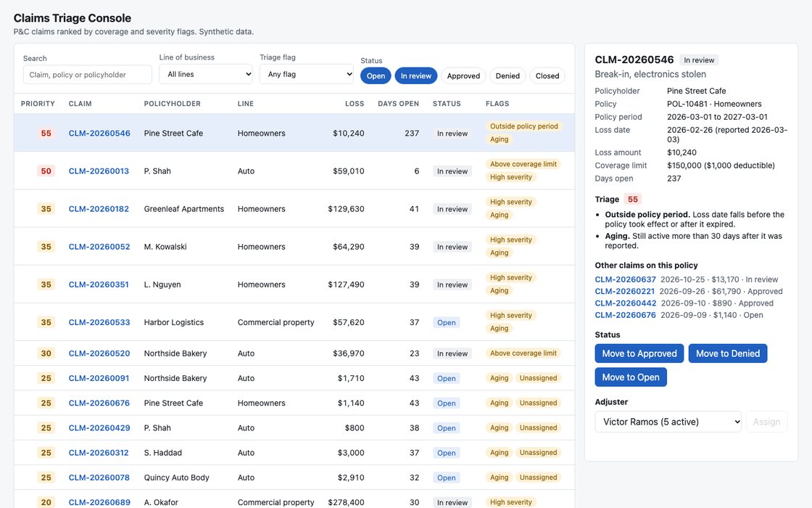Screen dimensions: 812x508
Task: Click the Open status badge for Harbor Logistics
Action: [x=446, y=322]
